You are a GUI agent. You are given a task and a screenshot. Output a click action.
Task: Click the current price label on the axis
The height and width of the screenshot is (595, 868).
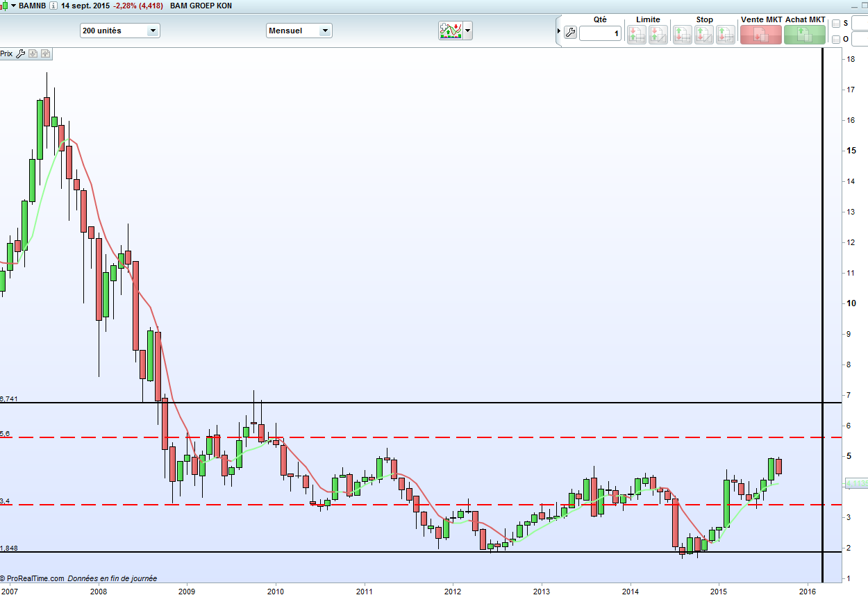point(855,483)
